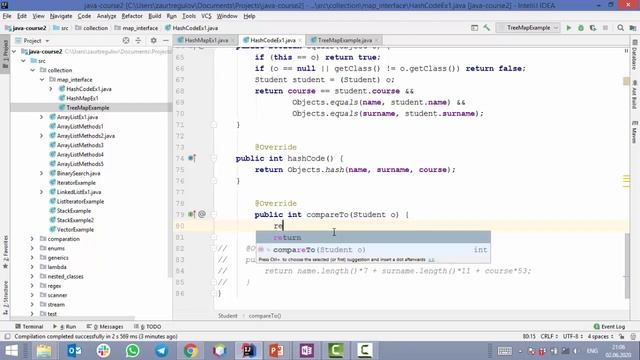
Task: Hide the Project tool window
Action: coord(165,40)
